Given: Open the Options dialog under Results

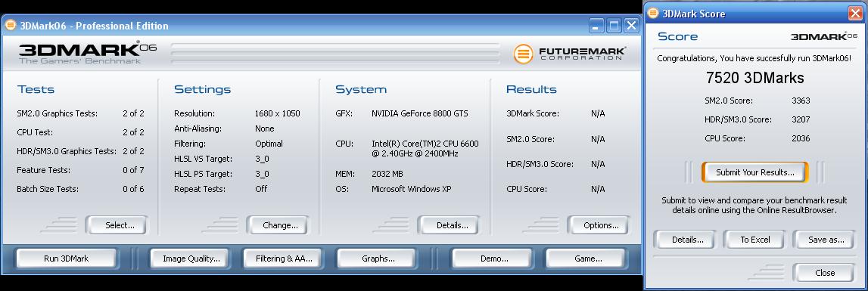Looking at the screenshot, I should point(599,225).
